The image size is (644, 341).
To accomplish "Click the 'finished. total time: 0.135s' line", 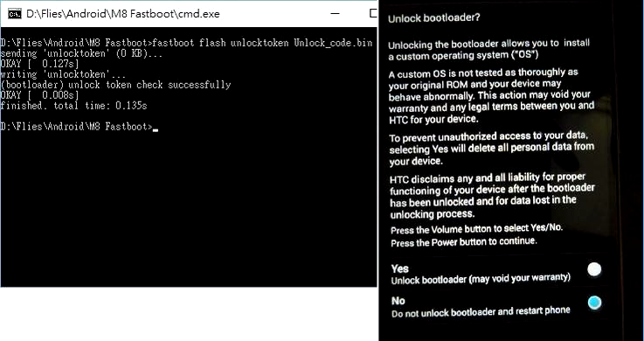I will [x=73, y=106].
